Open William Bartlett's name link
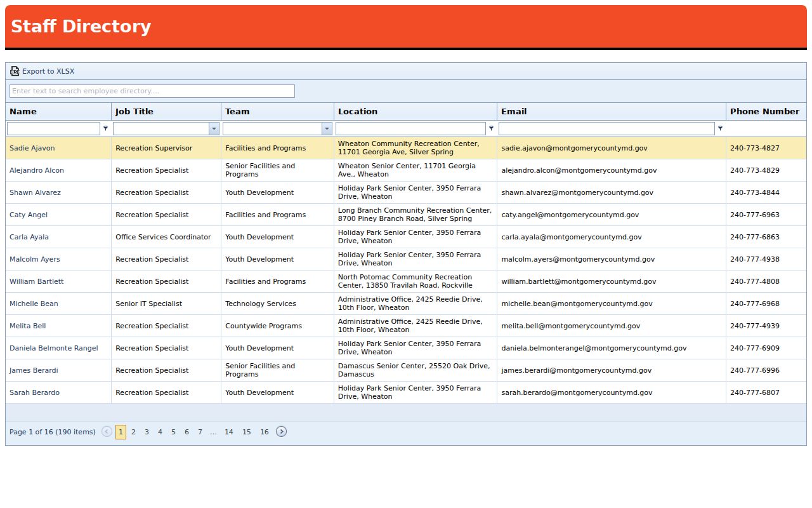The width and height of the screenshot is (812, 508). (x=37, y=281)
